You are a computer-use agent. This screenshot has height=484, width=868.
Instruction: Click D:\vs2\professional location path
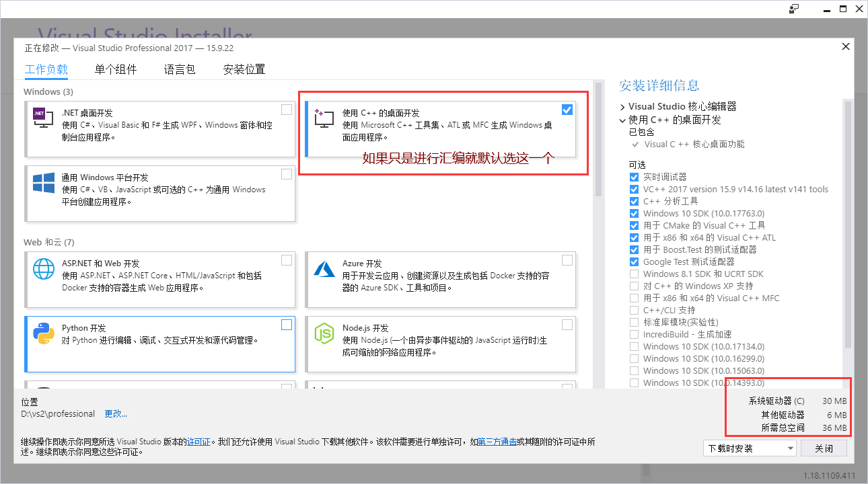pos(58,413)
